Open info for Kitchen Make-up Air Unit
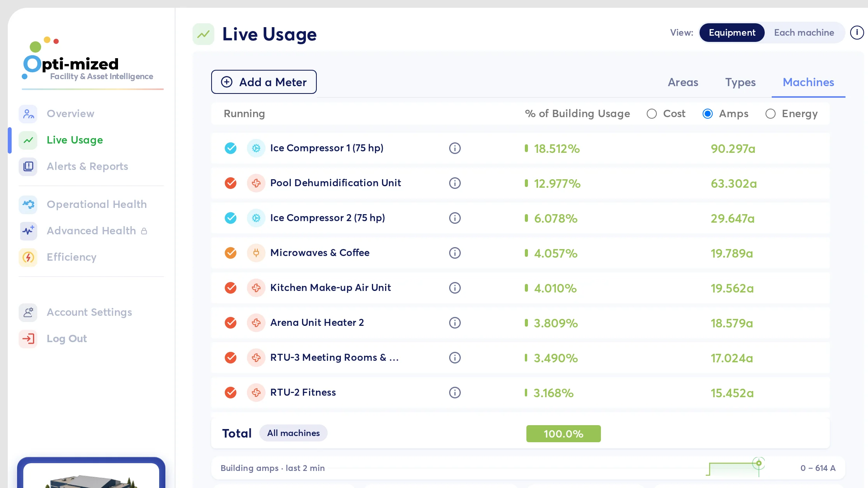This screenshot has width=868, height=488. tap(455, 288)
